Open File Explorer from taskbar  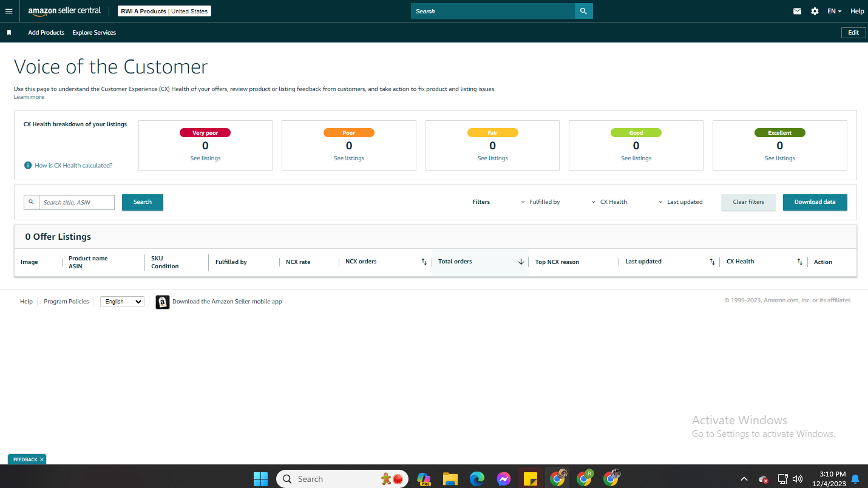point(450,479)
